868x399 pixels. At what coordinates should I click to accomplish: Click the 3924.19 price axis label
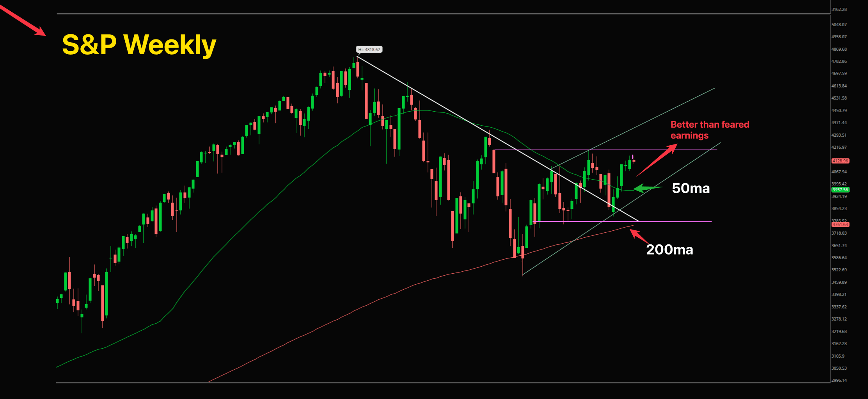point(839,196)
